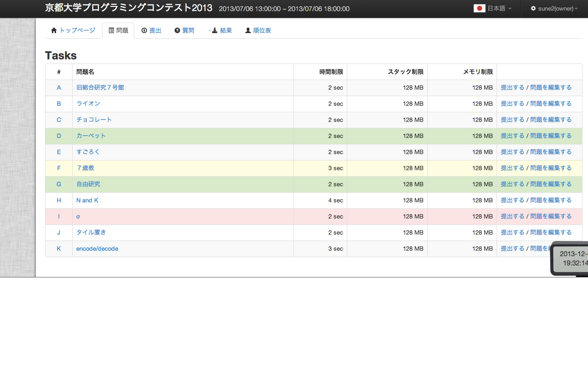
Task: Click problem letter I link
Action: pos(59,216)
